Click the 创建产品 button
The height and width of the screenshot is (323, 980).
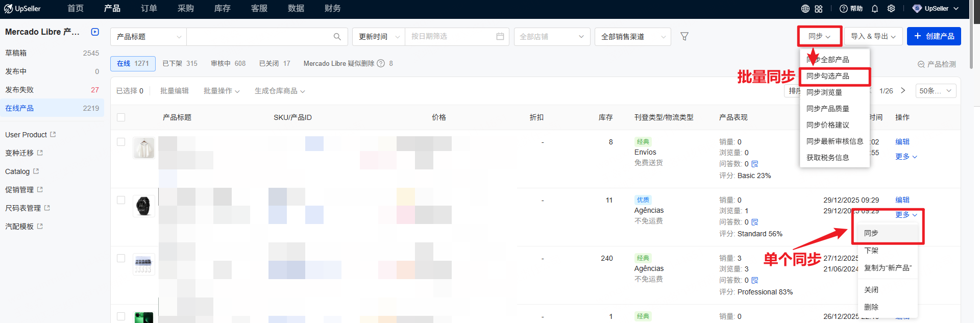[x=934, y=36]
